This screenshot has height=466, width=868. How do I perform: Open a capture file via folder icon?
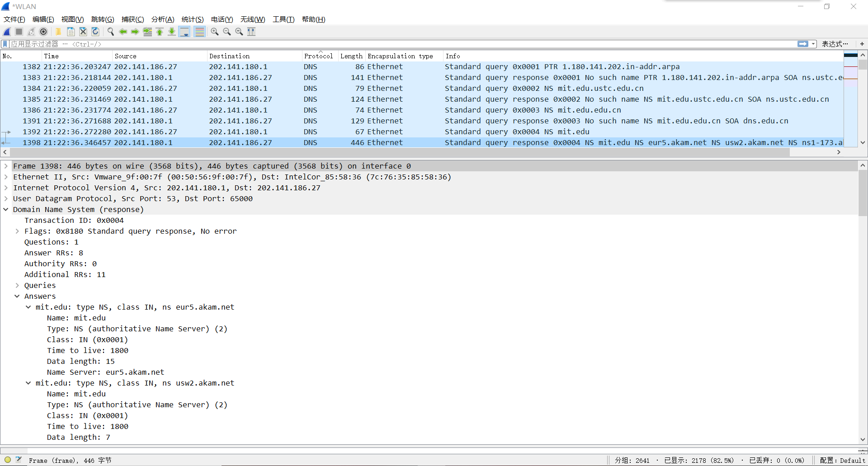pyautogui.click(x=58, y=32)
